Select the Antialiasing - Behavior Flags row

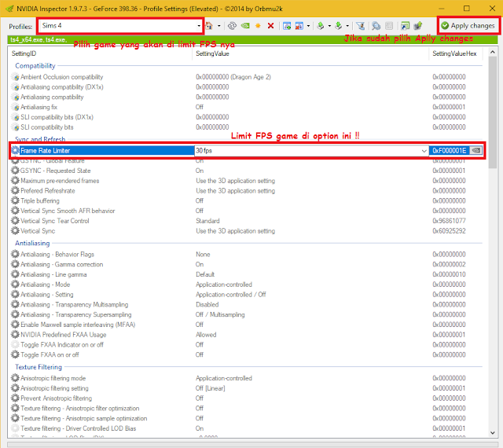246,255
